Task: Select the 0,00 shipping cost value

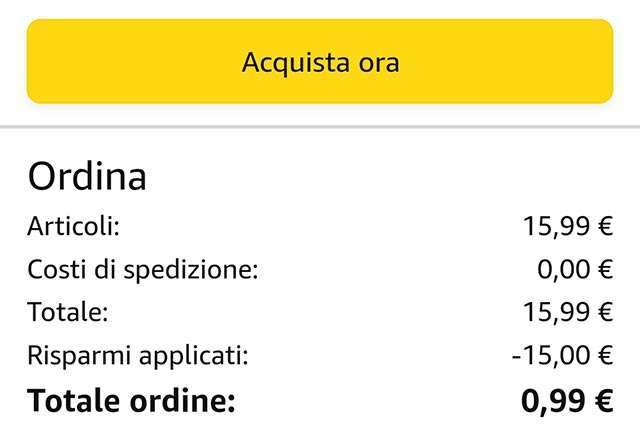Action: coord(563,269)
